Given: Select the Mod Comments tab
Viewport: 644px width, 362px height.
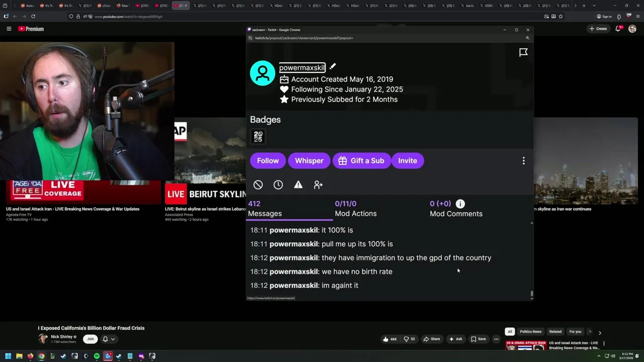Looking at the screenshot, I should [456, 209].
